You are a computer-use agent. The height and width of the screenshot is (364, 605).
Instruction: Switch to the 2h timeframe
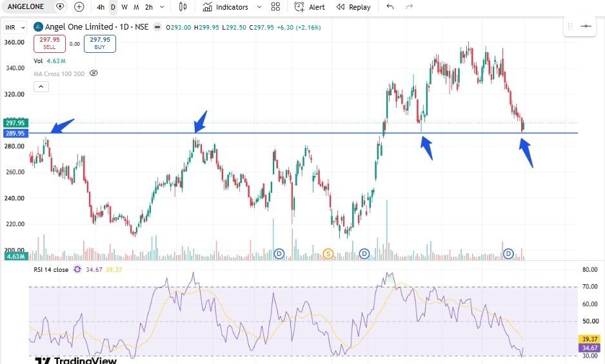[149, 7]
